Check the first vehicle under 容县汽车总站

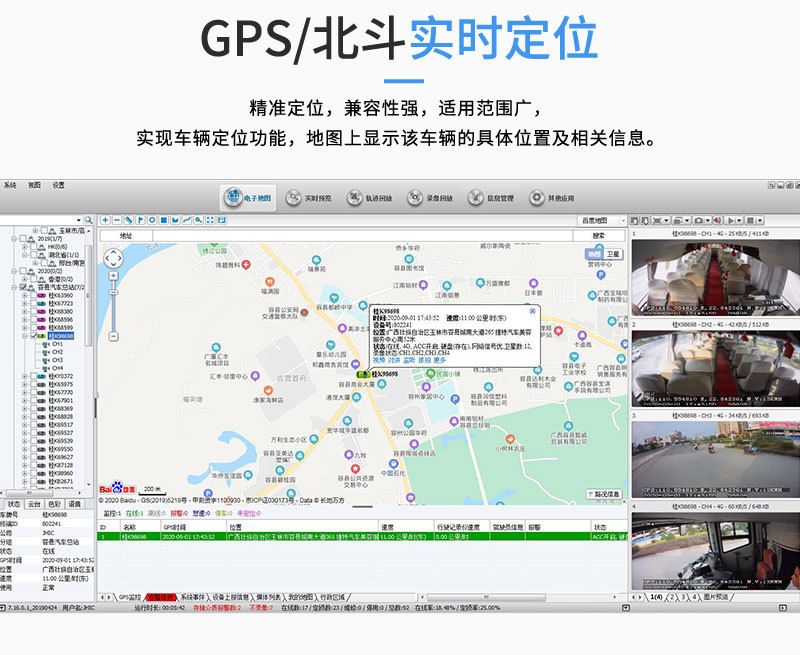[x=34, y=295]
